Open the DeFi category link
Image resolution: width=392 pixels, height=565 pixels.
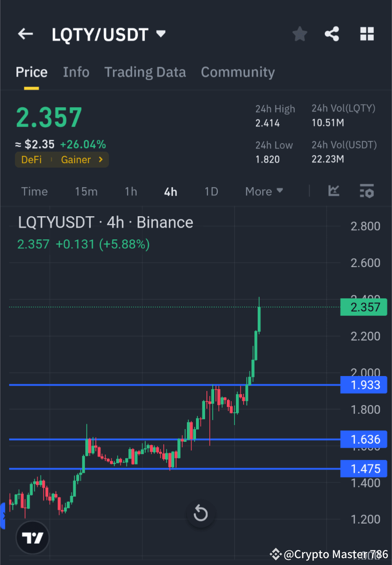pyautogui.click(x=31, y=159)
